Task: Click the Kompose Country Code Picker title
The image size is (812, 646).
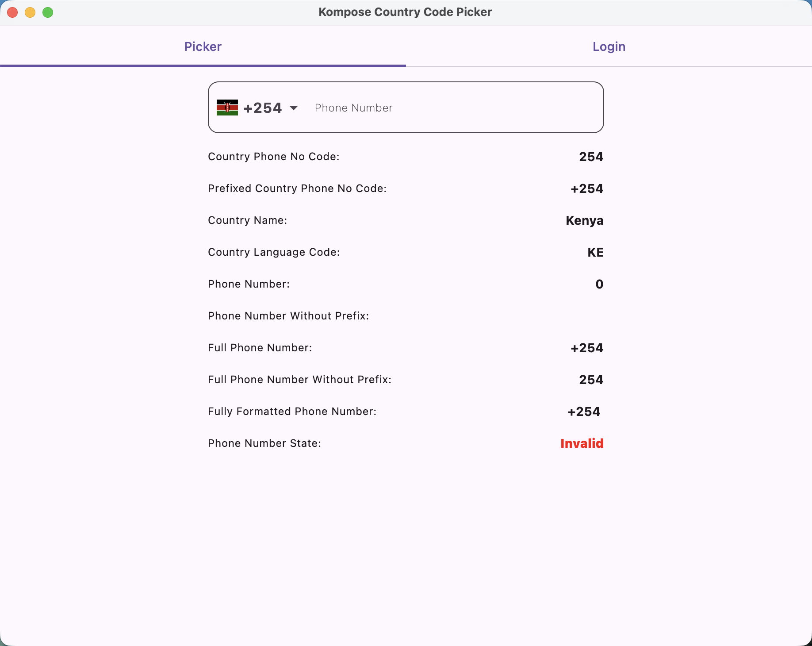Action: (405, 12)
